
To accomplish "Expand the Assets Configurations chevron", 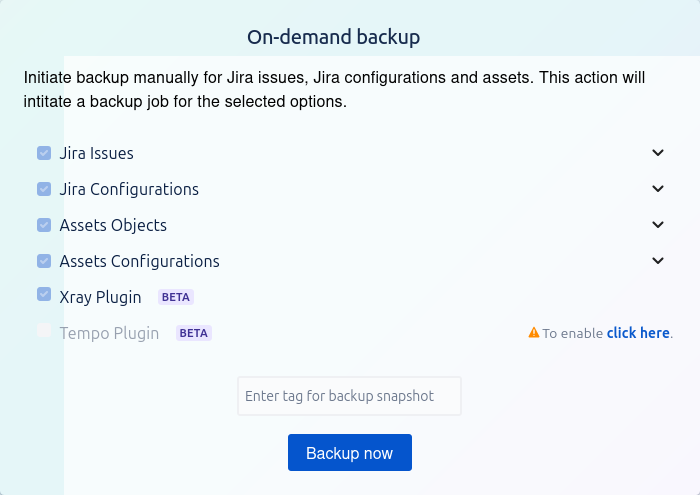I will coord(658,261).
